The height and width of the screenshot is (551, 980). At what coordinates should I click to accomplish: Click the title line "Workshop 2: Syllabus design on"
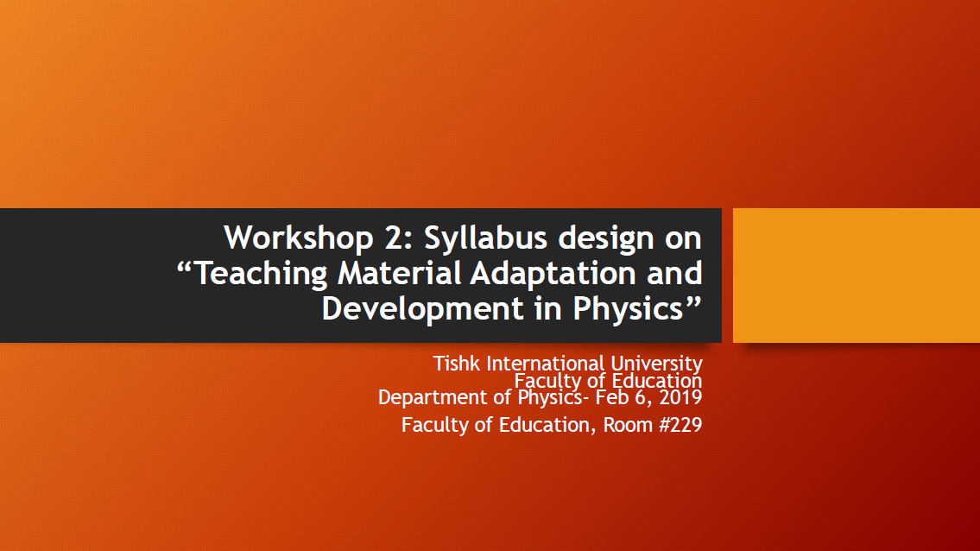tap(462, 237)
